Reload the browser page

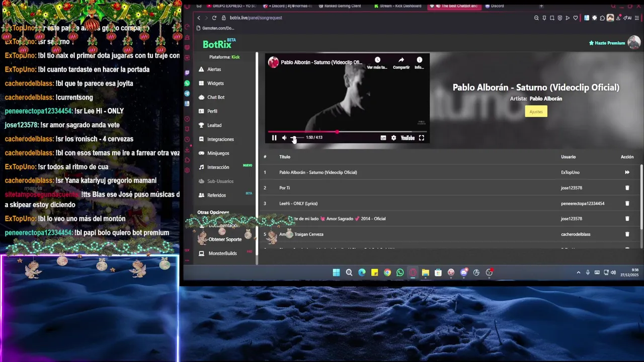coord(214,18)
